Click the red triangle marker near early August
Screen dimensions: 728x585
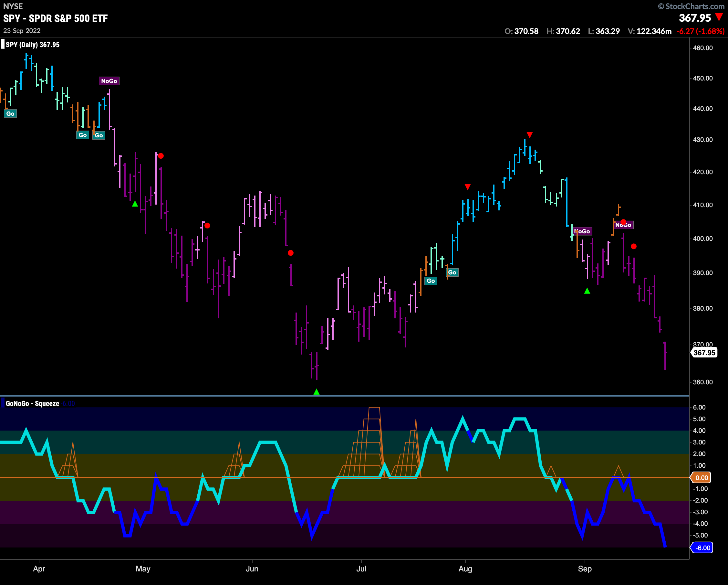pos(468,187)
